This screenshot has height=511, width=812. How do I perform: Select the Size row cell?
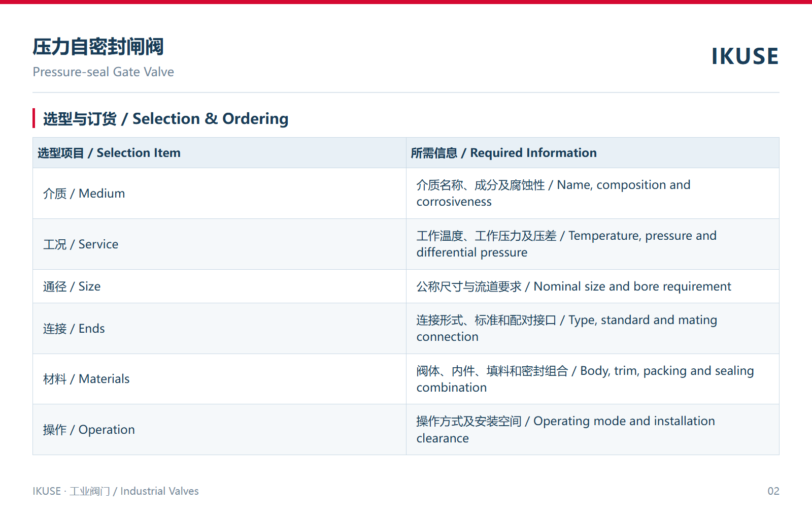[219, 286]
